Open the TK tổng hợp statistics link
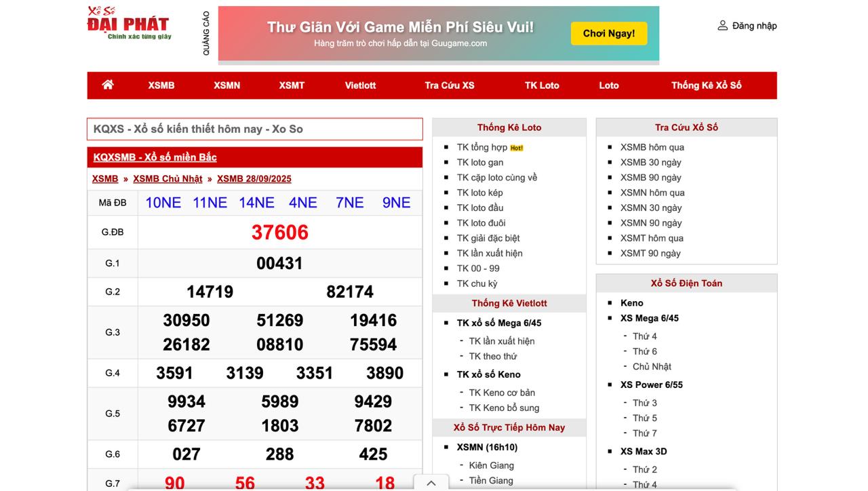 click(x=482, y=147)
